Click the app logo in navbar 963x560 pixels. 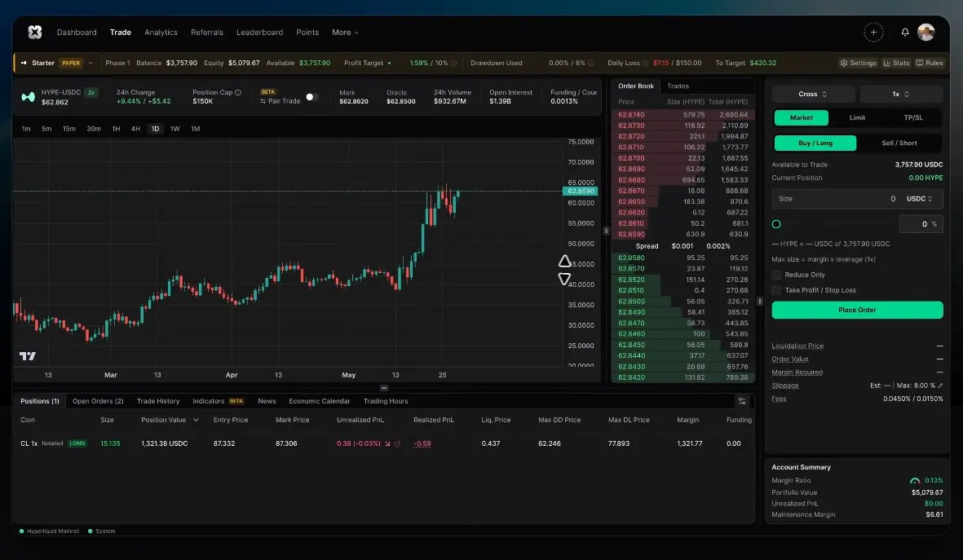coord(35,32)
